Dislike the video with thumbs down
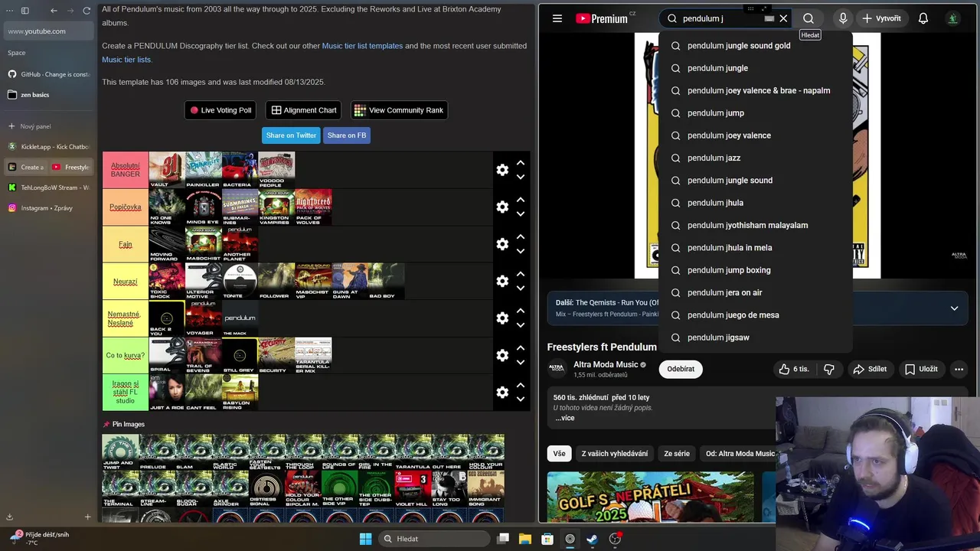Screen dimensions: 980x551 coord(828,369)
